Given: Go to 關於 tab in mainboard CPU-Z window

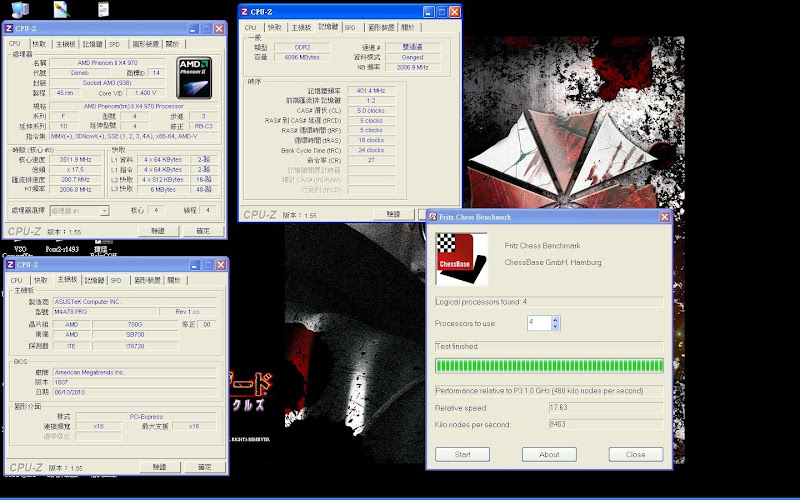Looking at the screenshot, I should pos(174,280).
